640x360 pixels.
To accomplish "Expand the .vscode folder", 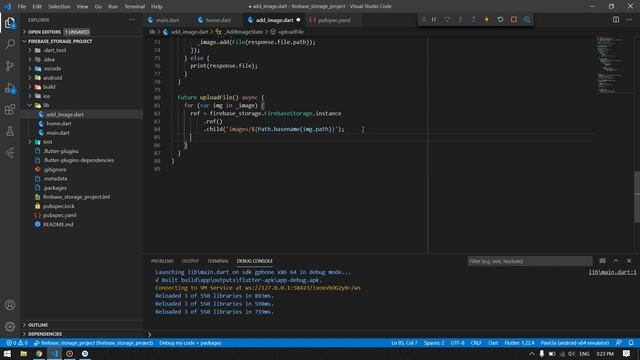I will pyautogui.click(x=30, y=69).
